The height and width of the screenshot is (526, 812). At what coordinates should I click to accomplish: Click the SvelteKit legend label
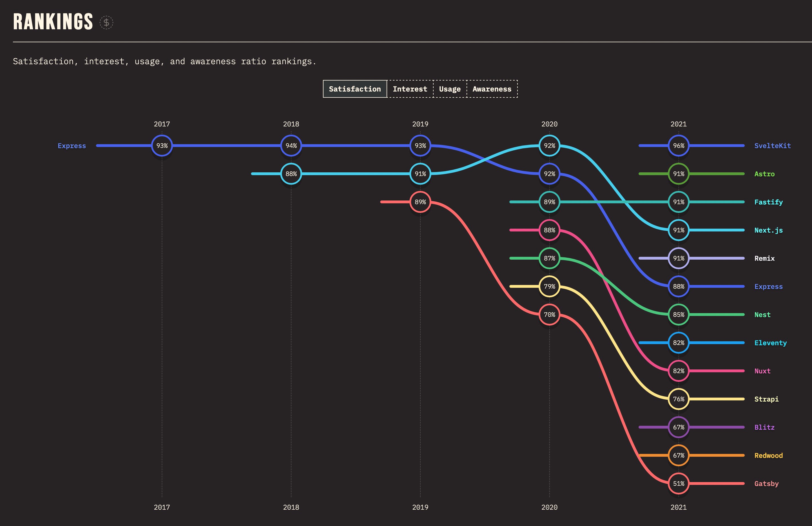tap(772, 146)
